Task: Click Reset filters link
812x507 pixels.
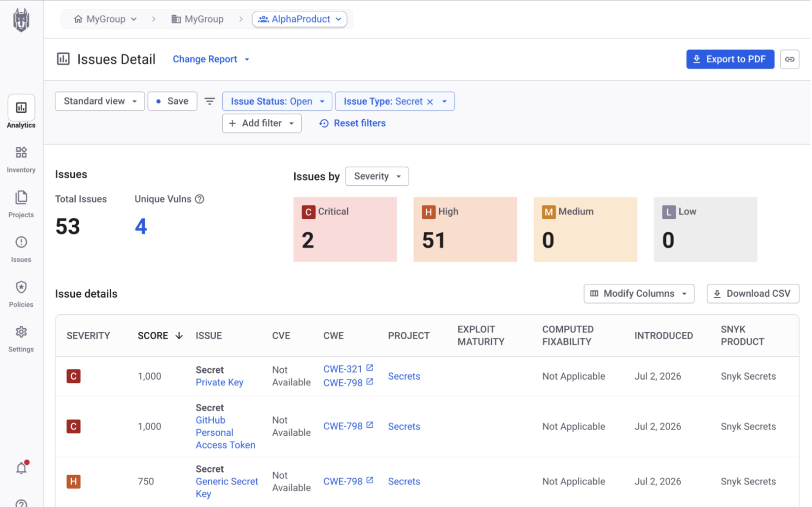Action: 352,123
